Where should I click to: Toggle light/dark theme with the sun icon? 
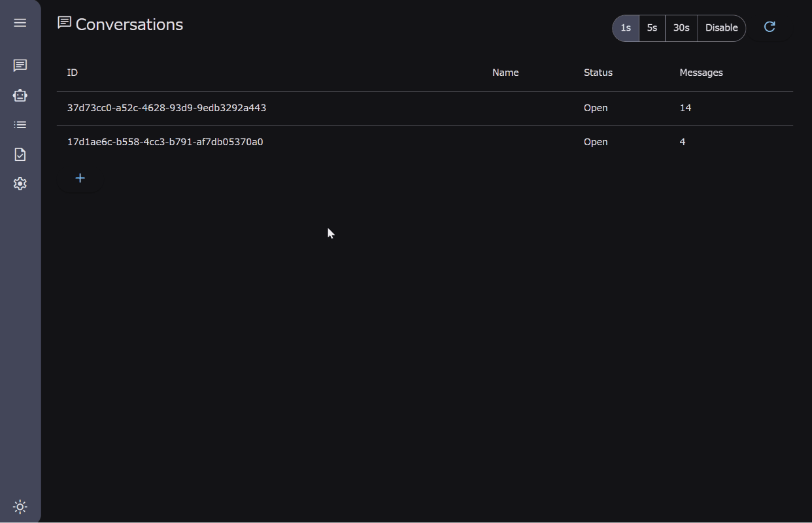(20, 507)
